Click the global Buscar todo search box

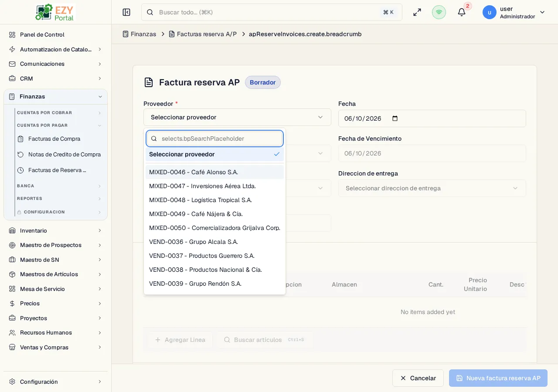pos(272,12)
